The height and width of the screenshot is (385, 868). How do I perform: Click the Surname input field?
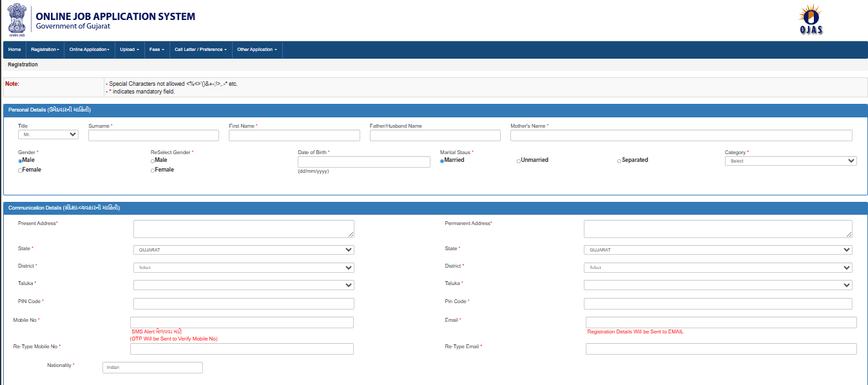(153, 135)
